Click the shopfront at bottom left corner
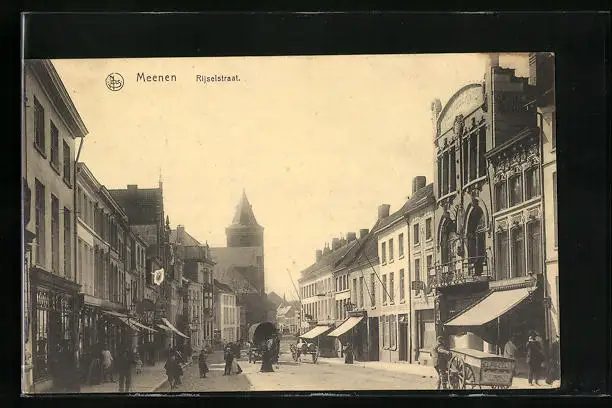Screen dimensions: 612x408 tap(52, 340)
